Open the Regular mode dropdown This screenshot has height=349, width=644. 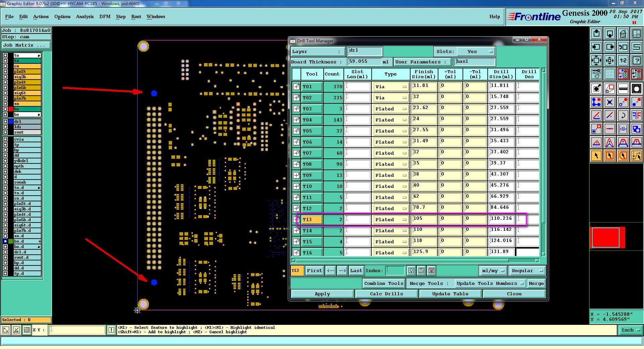coord(527,270)
